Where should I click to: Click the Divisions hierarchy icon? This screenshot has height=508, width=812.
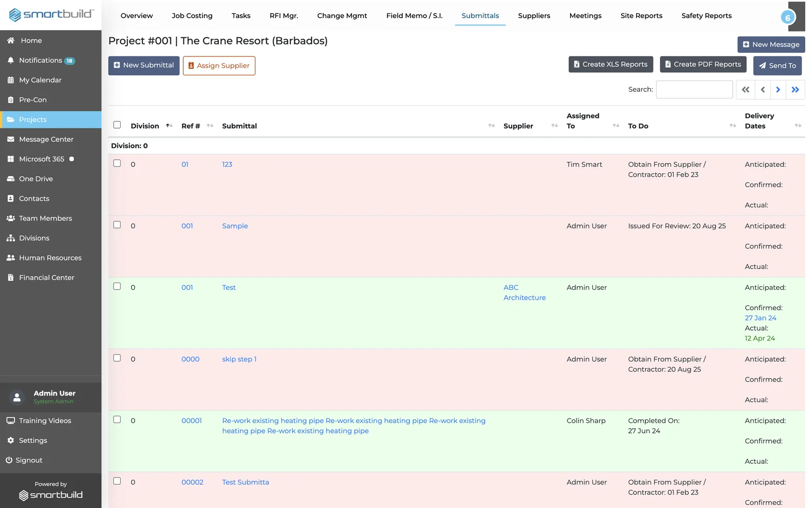click(10, 238)
